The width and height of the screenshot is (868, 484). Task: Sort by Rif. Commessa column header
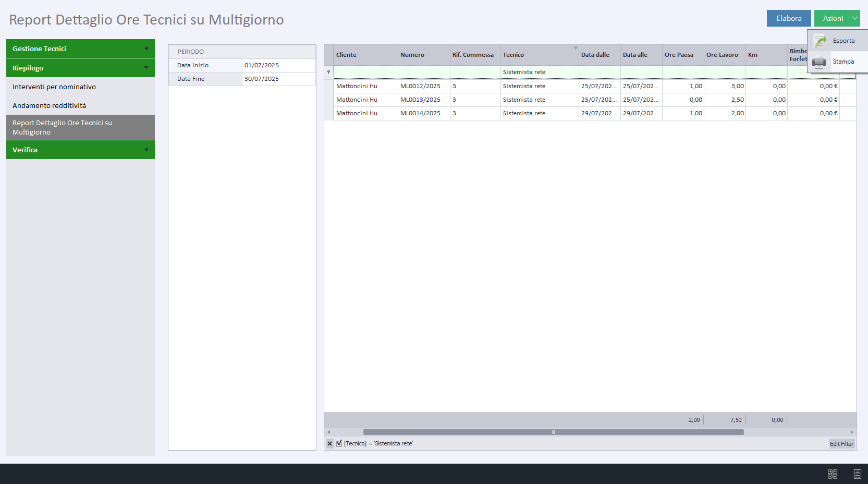click(x=475, y=55)
